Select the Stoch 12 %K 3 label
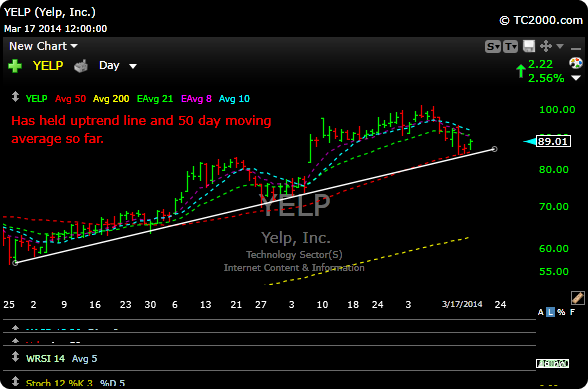The width and height of the screenshot is (588, 389). pyautogui.click(x=59, y=383)
